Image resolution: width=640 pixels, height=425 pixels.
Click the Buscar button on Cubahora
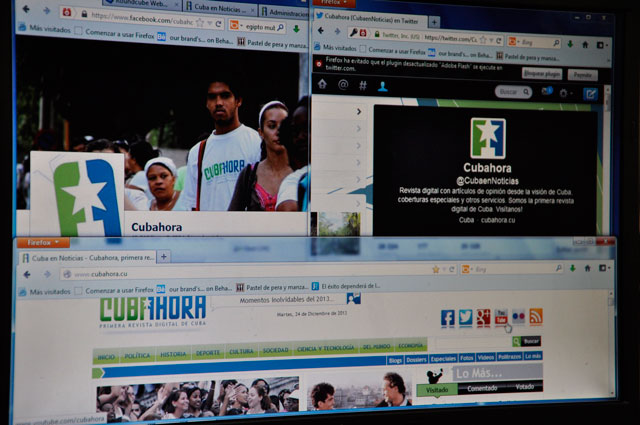point(530,341)
